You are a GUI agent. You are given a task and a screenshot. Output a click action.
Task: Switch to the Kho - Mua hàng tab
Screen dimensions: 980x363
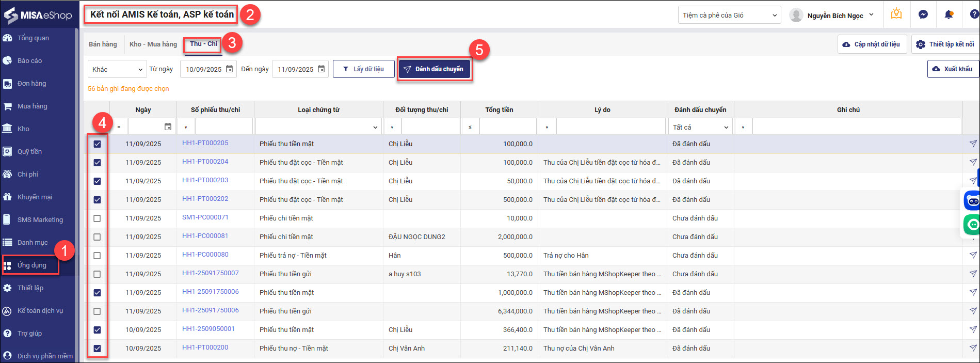[153, 44]
